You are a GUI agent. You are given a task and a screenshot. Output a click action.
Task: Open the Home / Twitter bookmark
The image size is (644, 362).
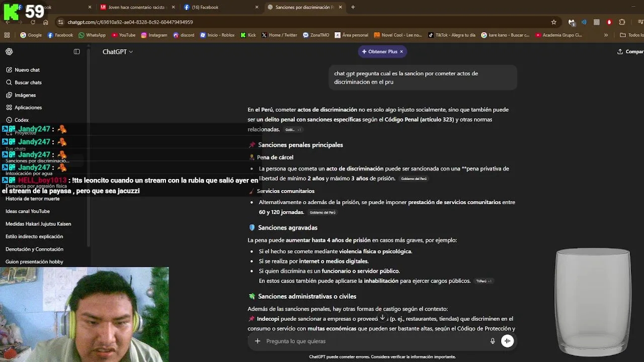279,35
